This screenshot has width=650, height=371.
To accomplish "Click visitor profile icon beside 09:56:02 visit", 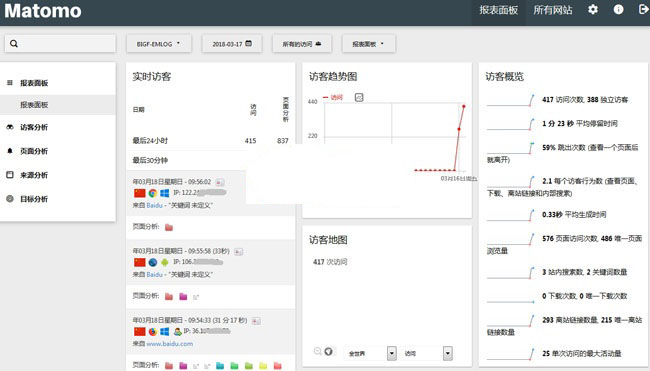I will [x=220, y=182].
